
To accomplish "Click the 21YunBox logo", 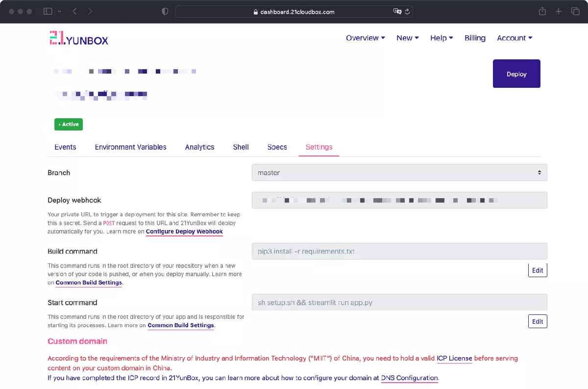I will (79, 38).
